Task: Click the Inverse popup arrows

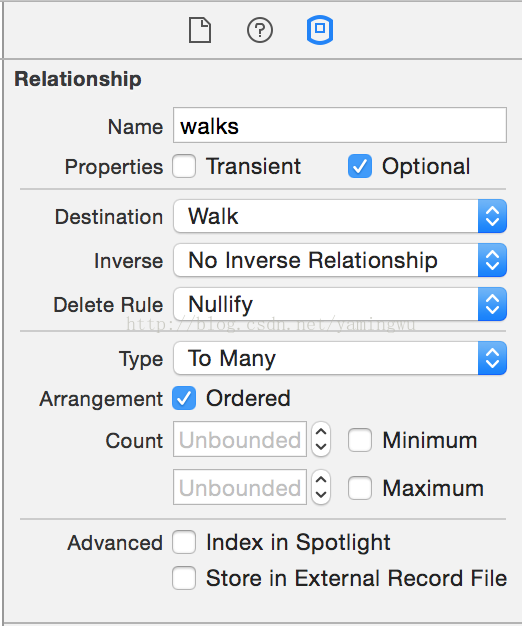Action: [x=492, y=260]
